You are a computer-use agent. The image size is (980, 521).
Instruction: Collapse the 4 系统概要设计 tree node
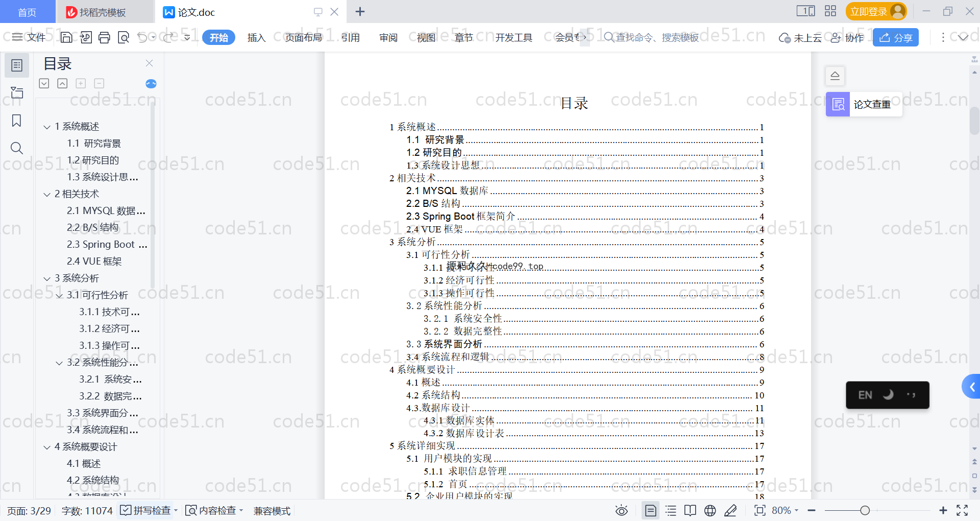47,447
